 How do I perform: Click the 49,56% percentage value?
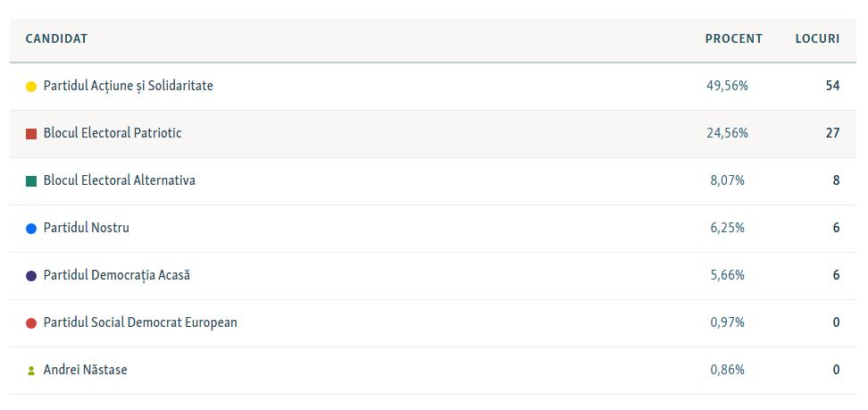pyautogui.click(x=728, y=86)
